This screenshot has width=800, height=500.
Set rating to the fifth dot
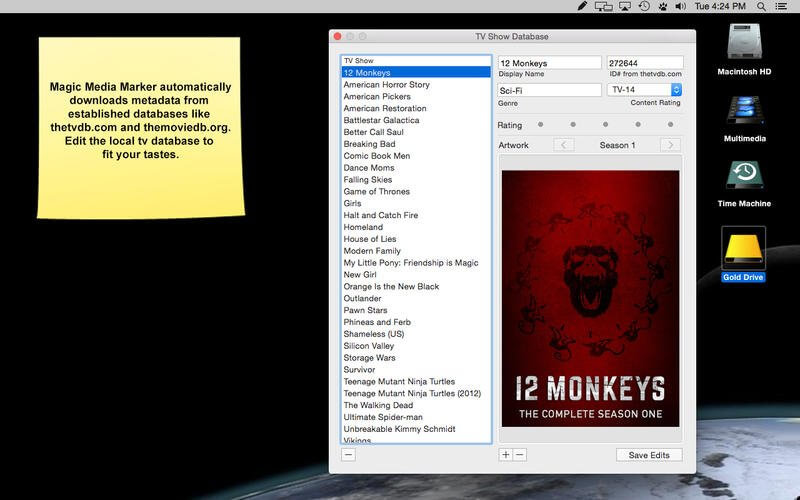click(672, 125)
